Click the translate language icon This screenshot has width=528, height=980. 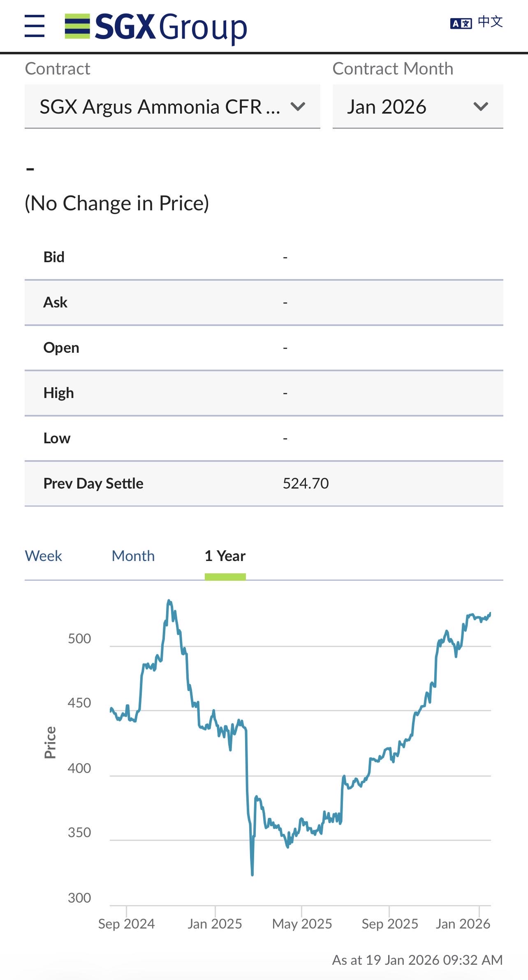(461, 23)
